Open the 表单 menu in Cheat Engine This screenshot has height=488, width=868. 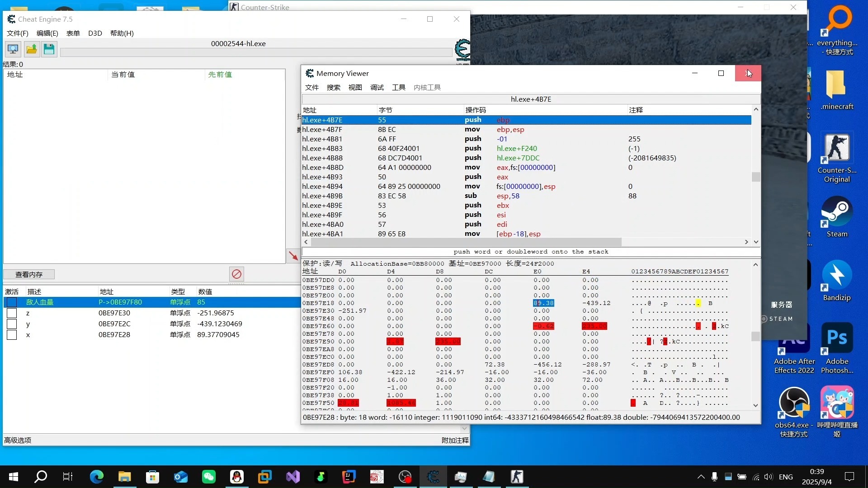(73, 33)
